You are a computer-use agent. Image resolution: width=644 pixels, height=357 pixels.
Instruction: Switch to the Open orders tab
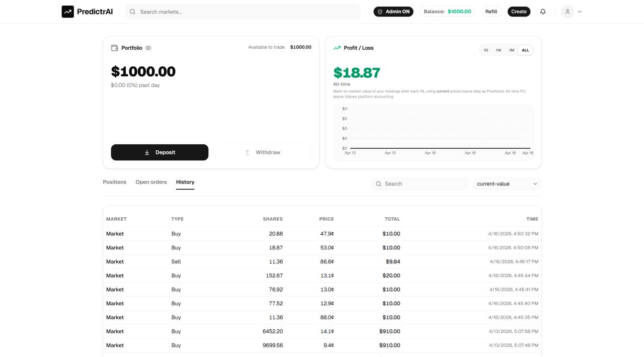(151, 182)
